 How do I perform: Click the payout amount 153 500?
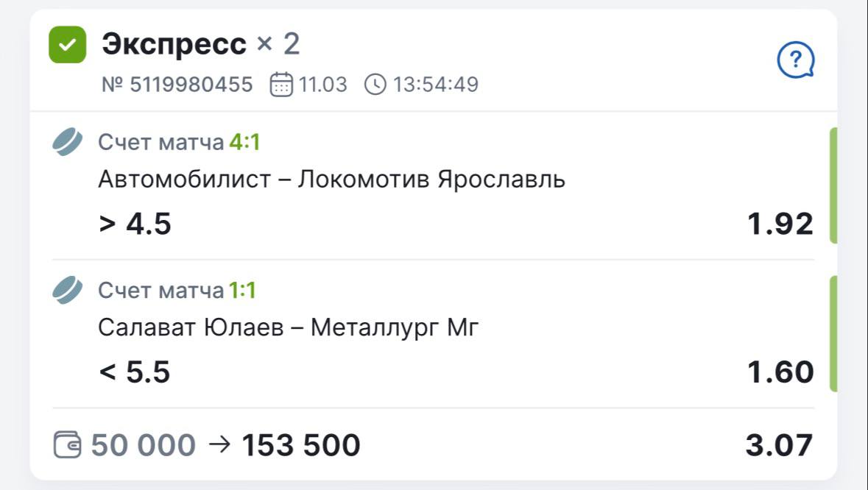(301, 445)
